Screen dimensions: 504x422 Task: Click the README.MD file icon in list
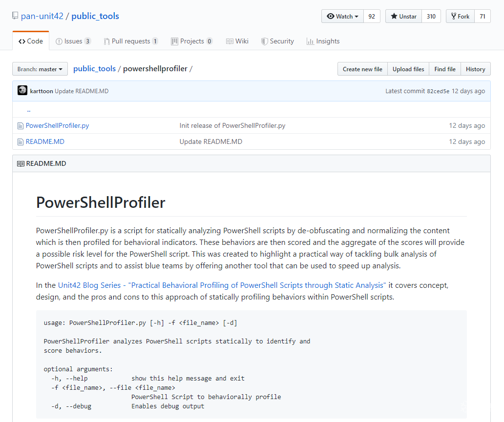coord(21,142)
